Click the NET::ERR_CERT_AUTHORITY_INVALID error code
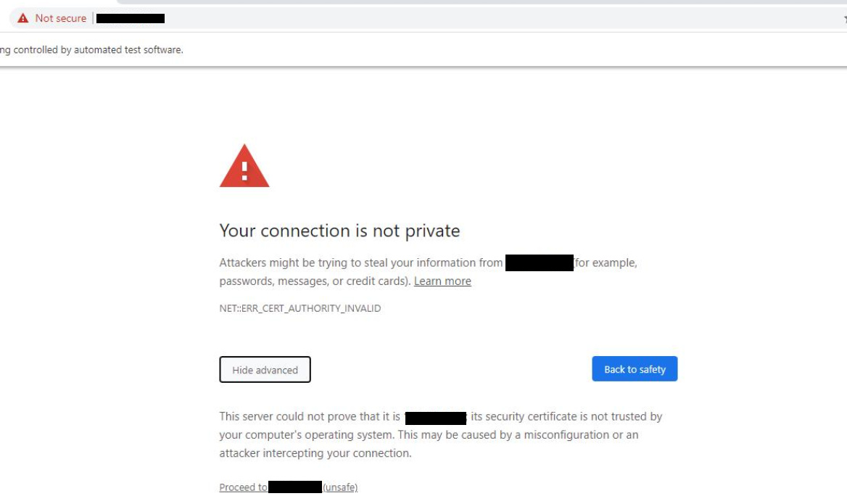 click(x=299, y=308)
